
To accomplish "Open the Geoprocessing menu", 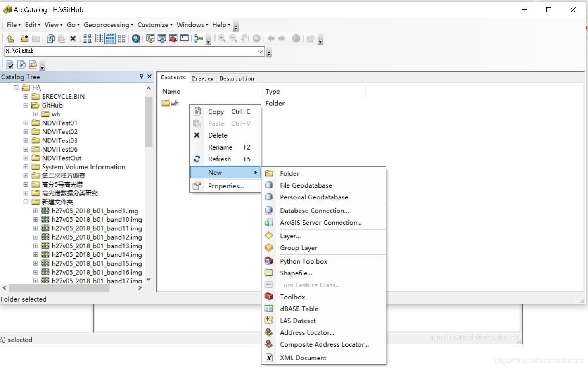I will click(109, 25).
